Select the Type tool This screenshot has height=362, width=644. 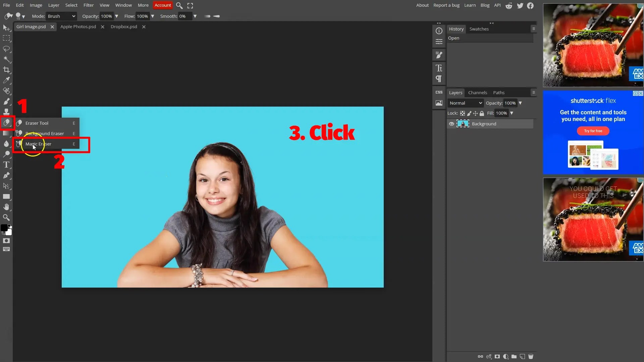[x=7, y=165]
